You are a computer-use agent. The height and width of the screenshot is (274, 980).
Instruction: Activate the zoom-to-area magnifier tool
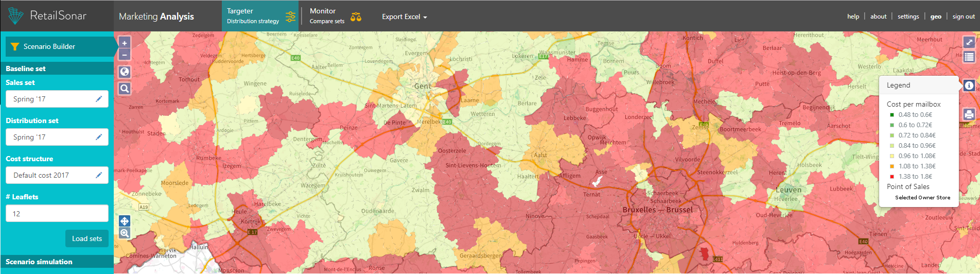[125, 233]
